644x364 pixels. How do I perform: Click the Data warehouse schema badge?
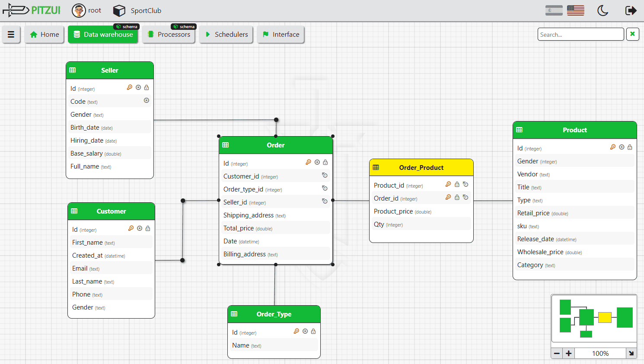[x=127, y=27]
